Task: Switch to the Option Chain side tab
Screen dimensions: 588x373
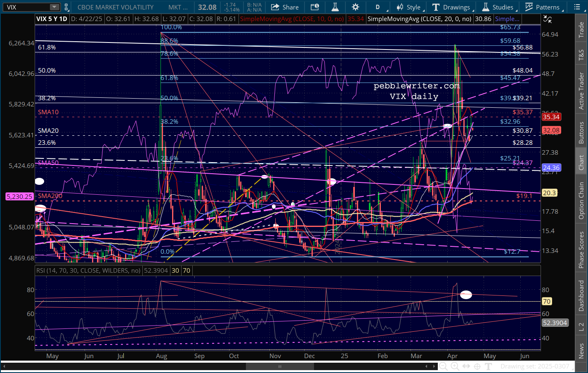Action: click(x=581, y=201)
